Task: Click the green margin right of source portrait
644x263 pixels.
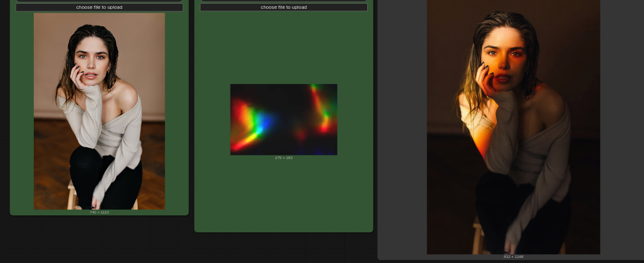Action: pos(177,111)
